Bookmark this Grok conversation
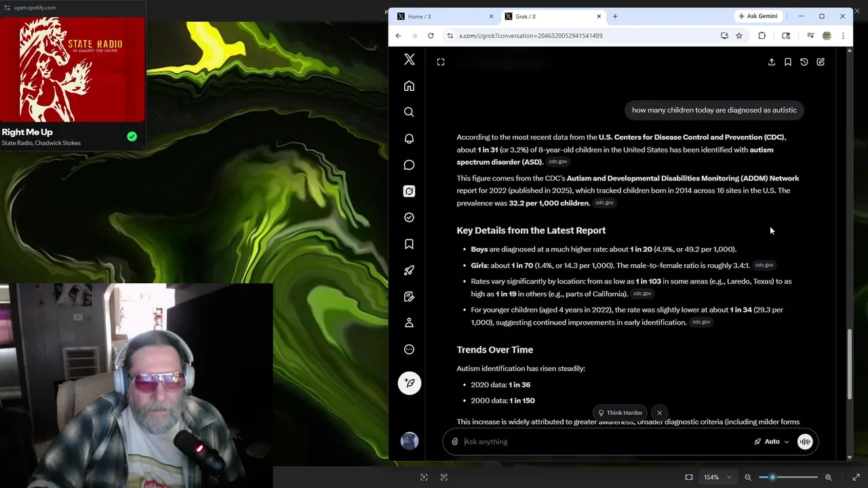 tap(788, 62)
